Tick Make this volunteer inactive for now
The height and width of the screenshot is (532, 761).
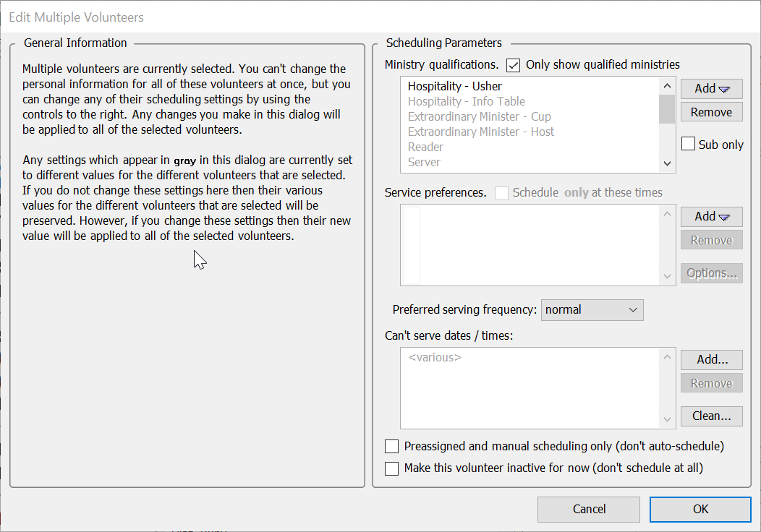(x=392, y=468)
